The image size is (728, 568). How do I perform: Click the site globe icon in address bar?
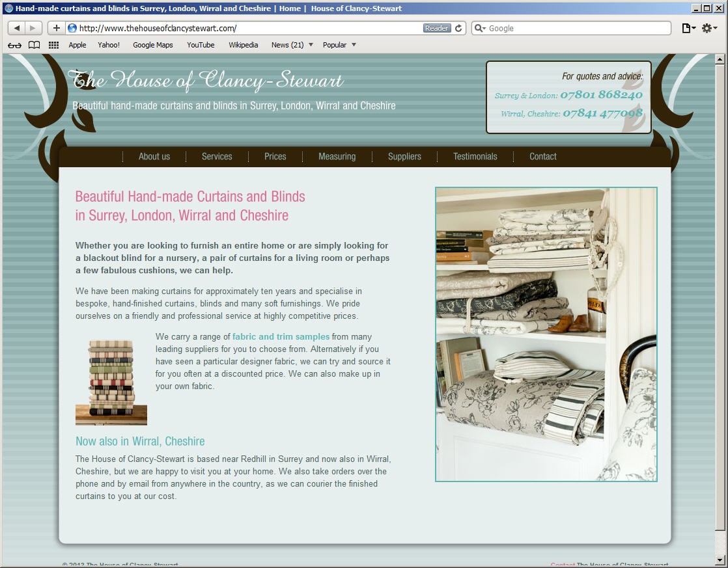click(x=72, y=29)
